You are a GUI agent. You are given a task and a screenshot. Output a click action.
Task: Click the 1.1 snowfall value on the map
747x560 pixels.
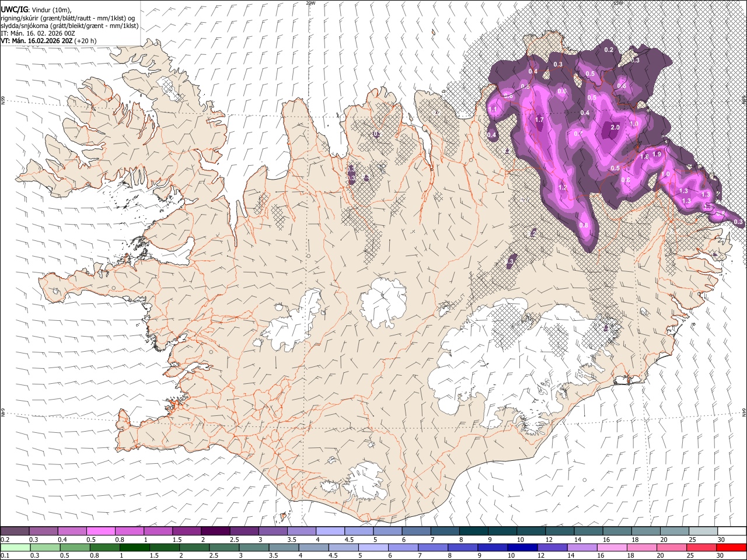pos(493,110)
